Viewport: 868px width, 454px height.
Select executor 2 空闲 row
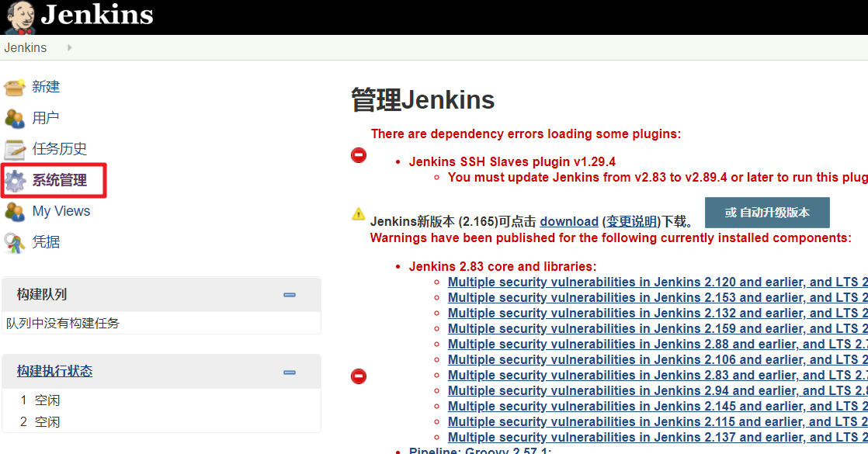pos(161,422)
